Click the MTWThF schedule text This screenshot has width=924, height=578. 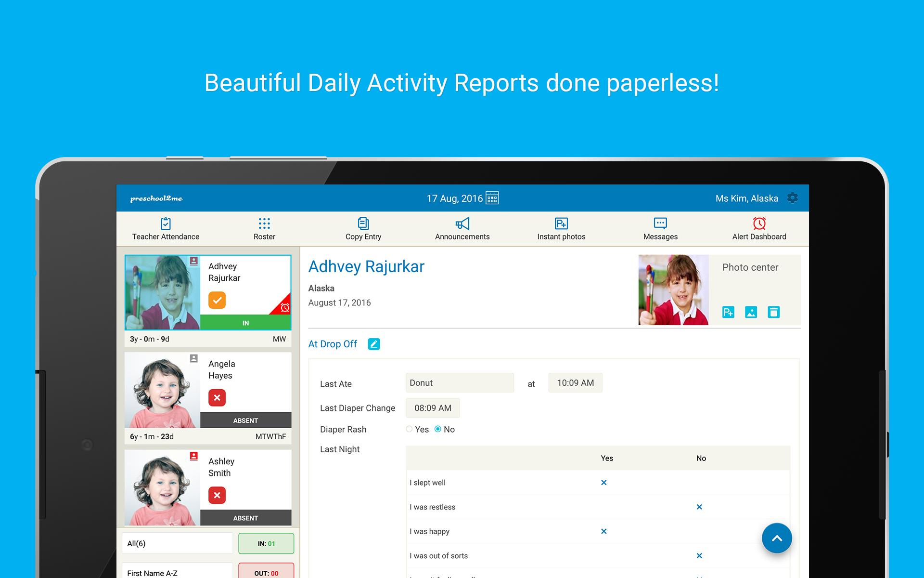click(x=270, y=436)
